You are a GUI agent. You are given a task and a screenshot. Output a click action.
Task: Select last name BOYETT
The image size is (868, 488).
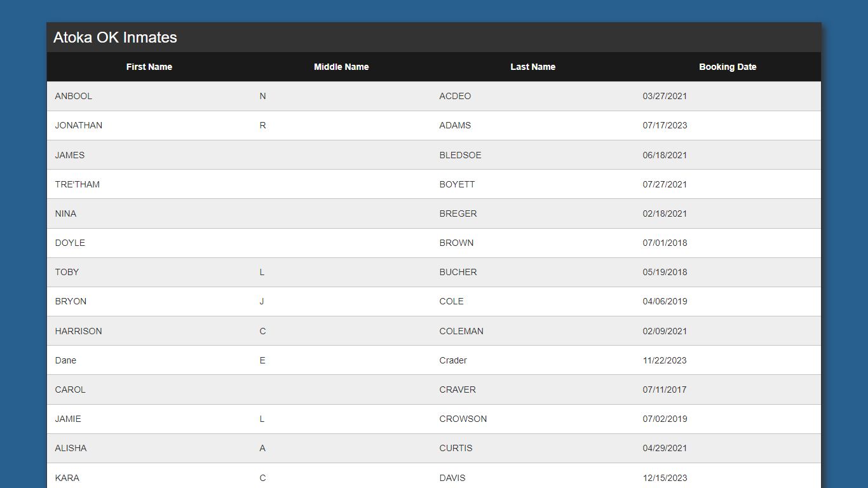[x=457, y=184]
